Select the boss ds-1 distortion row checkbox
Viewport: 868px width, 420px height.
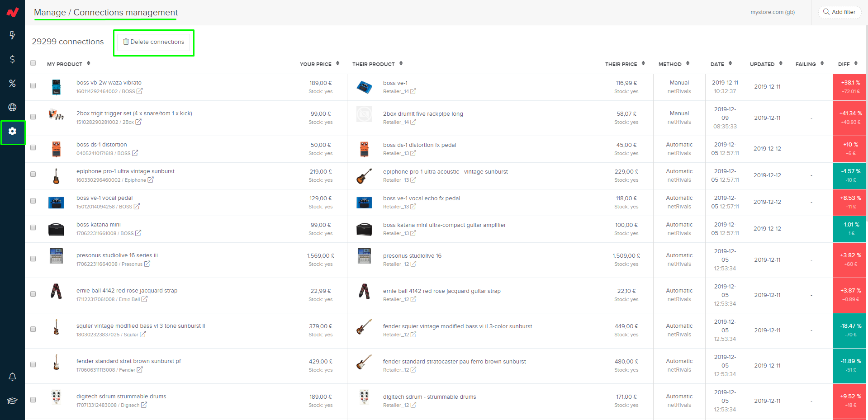click(33, 147)
